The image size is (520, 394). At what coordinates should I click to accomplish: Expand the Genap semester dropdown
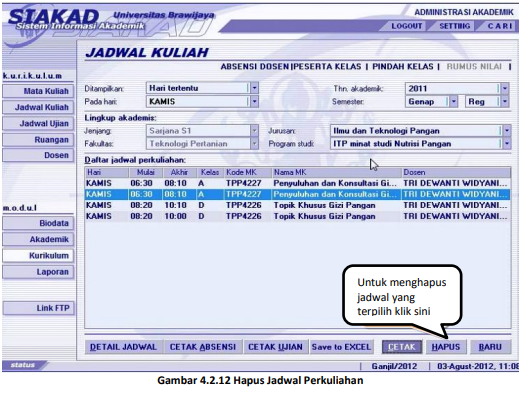coord(453,101)
